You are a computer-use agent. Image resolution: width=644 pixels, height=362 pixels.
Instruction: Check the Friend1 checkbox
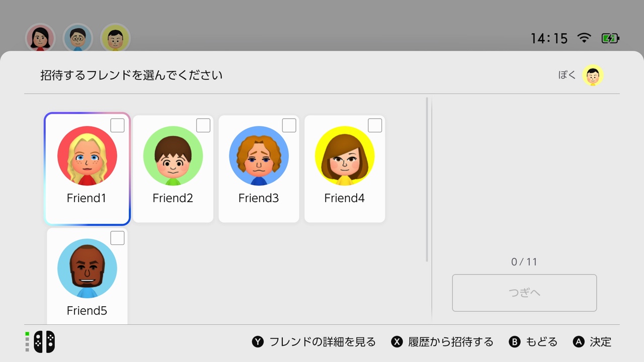pos(117,126)
